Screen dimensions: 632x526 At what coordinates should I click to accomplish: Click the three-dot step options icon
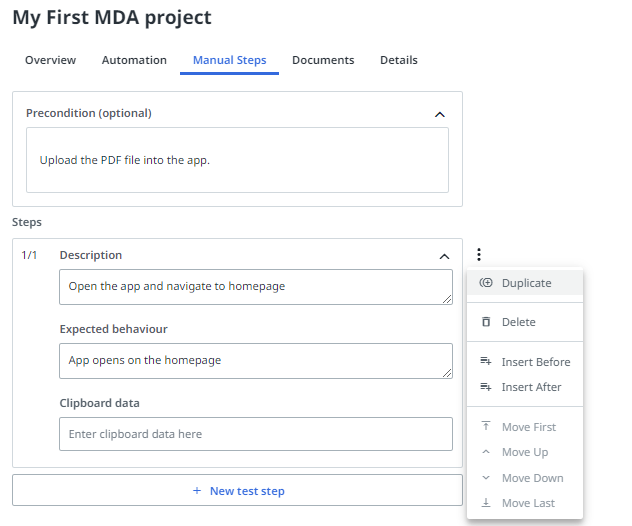479,255
